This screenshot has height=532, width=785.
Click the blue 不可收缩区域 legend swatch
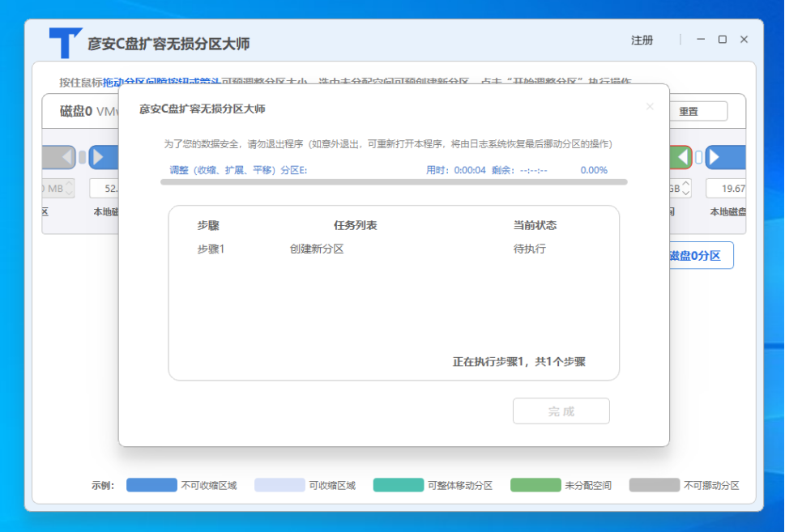(x=151, y=485)
